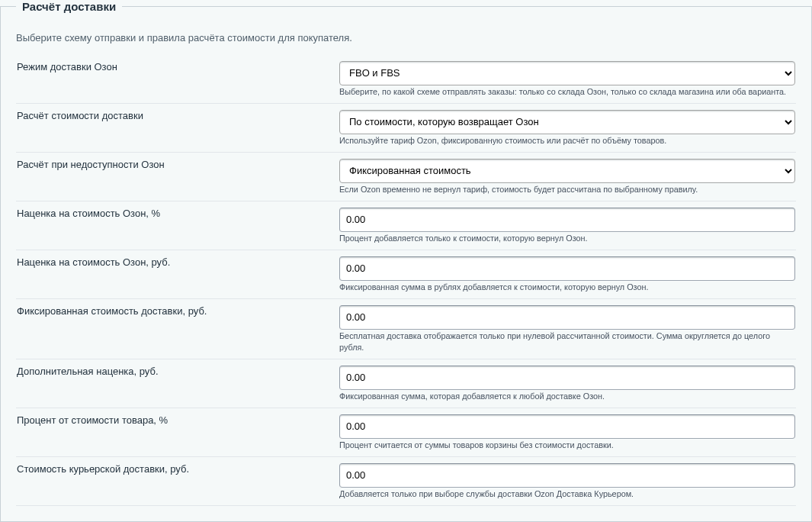Click the label Дополнительная наценка, руб.
The width and height of the screenshot is (812, 522).
coord(88,371)
